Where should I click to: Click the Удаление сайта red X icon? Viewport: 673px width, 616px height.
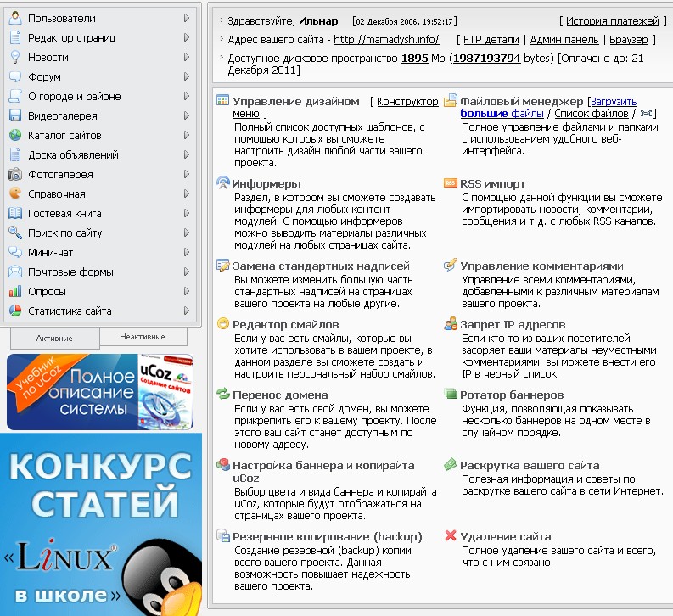(x=450, y=536)
